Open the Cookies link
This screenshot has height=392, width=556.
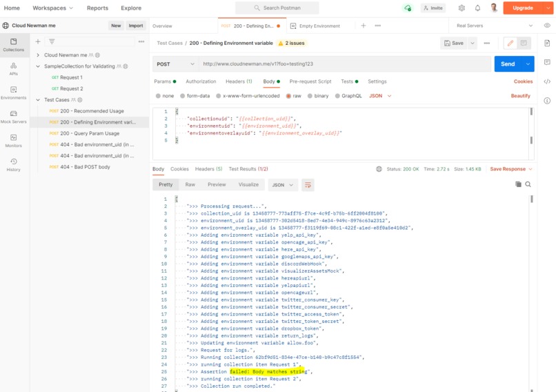point(523,81)
